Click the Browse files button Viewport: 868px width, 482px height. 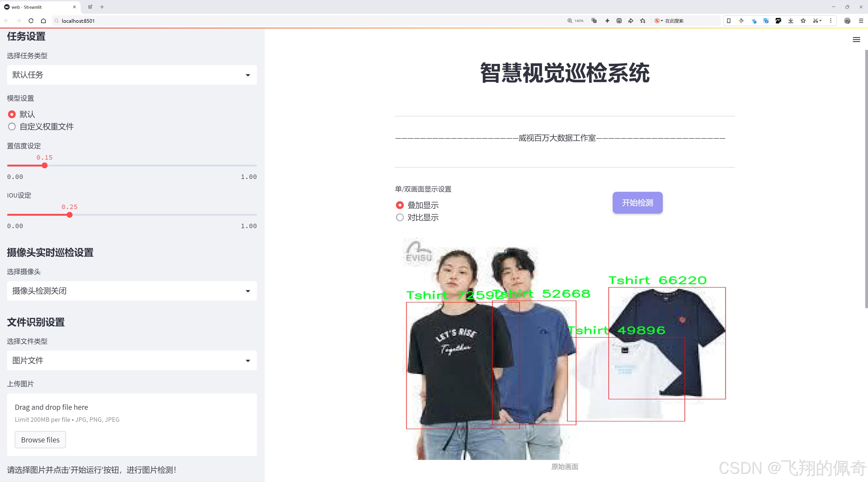point(40,439)
